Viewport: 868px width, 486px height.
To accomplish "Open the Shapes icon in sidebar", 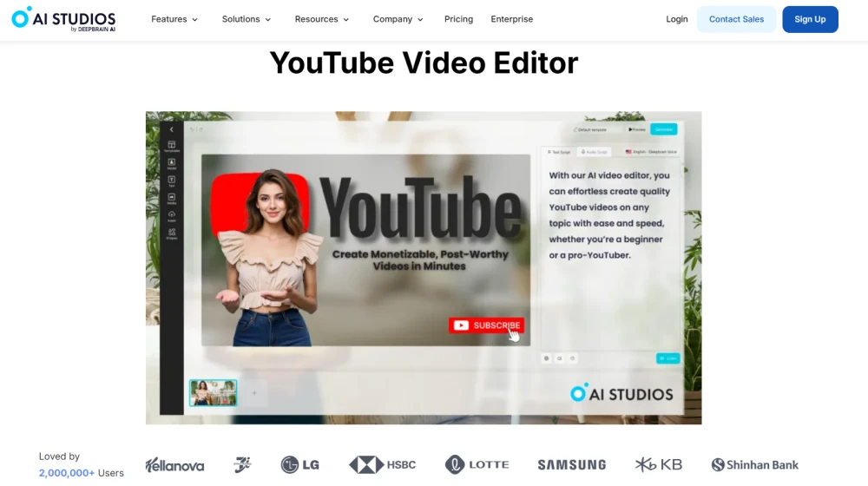I will pyautogui.click(x=172, y=233).
